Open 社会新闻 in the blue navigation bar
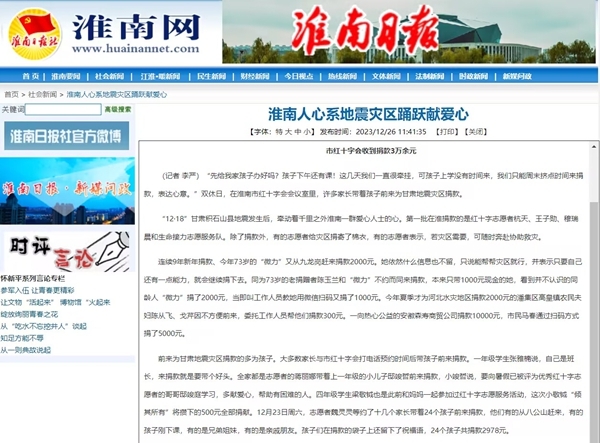 [x=109, y=76]
